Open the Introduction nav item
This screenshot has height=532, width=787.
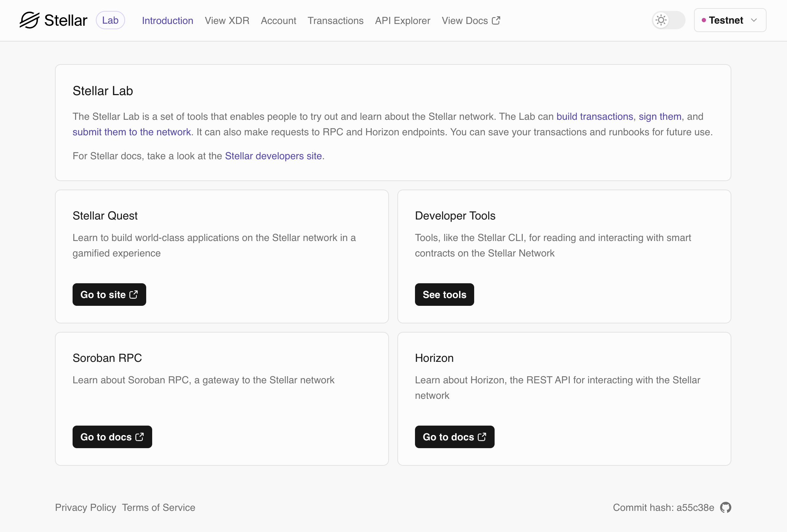[168, 20]
